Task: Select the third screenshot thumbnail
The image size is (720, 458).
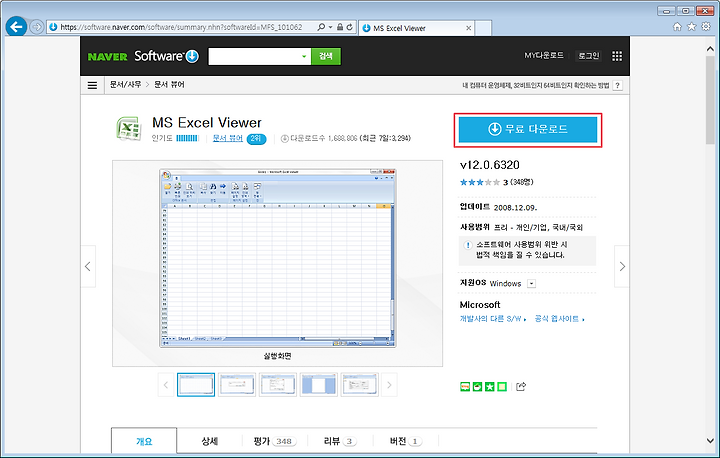Action: pyautogui.click(x=278, y=384)
